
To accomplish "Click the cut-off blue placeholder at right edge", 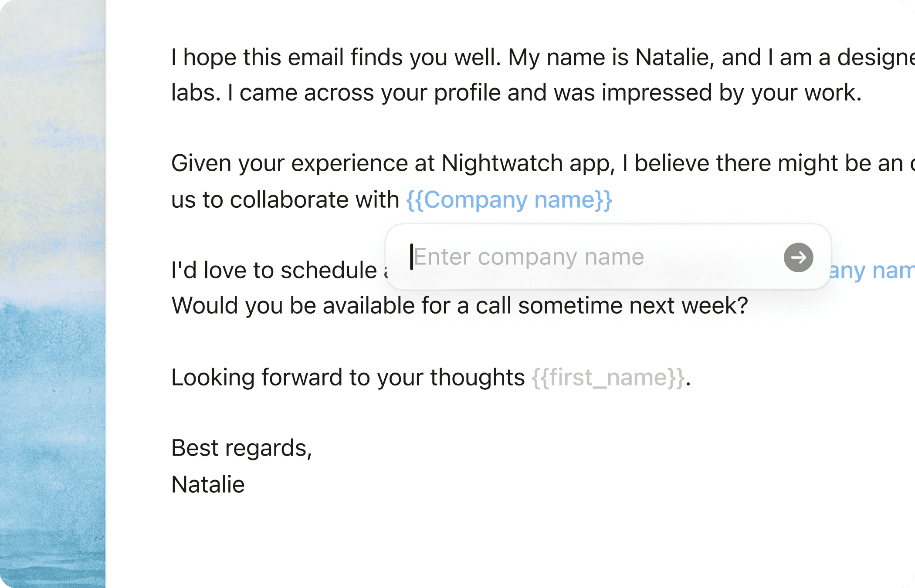I will coord(871,271).
